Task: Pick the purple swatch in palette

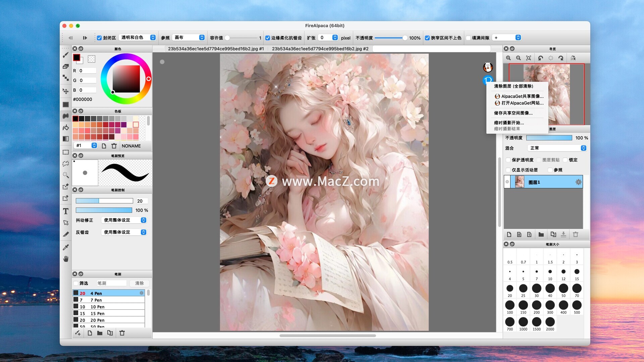Action: (x=124, y=125)
